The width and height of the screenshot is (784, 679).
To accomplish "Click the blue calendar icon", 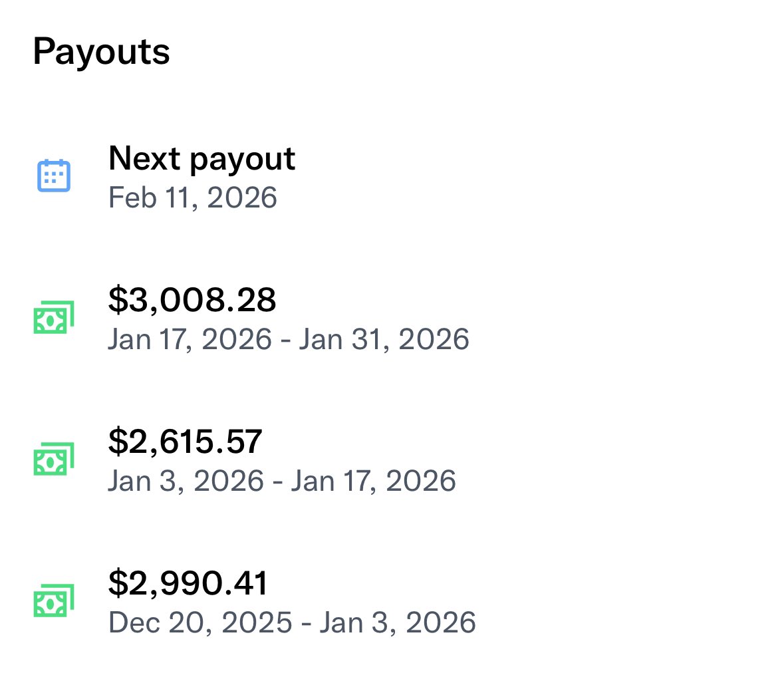I will [53, 176].
